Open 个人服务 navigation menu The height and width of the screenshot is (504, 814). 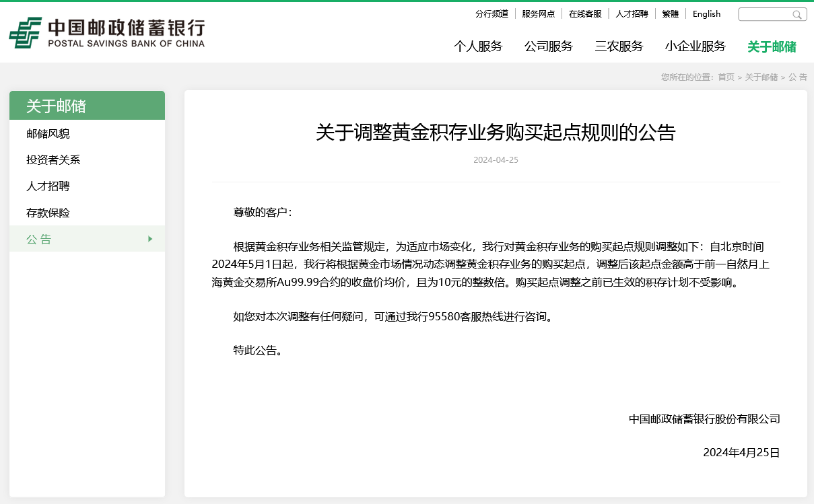[478, 46]
